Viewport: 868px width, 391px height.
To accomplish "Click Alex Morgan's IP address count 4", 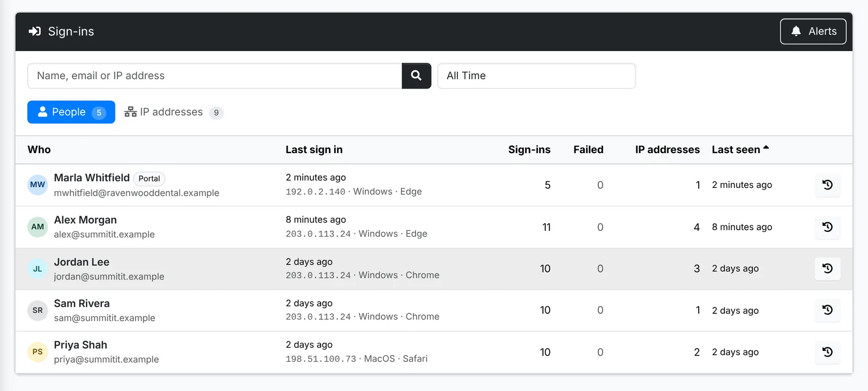I will point(697,227).
